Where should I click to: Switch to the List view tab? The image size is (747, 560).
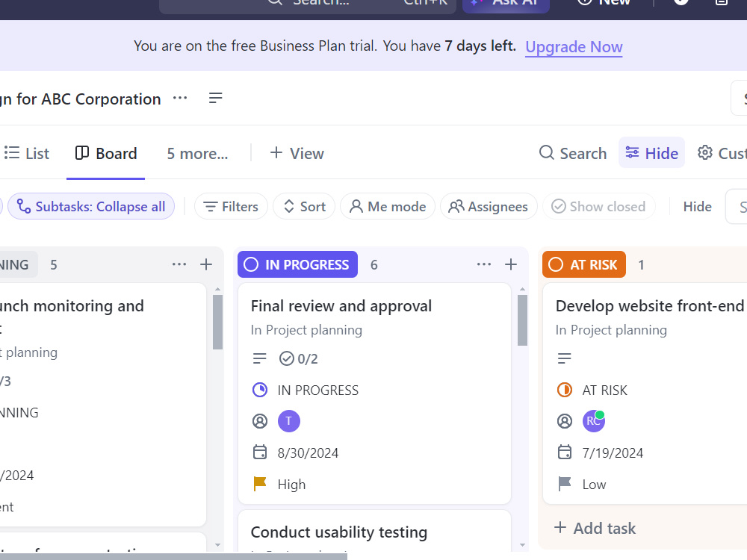[27, 153]
